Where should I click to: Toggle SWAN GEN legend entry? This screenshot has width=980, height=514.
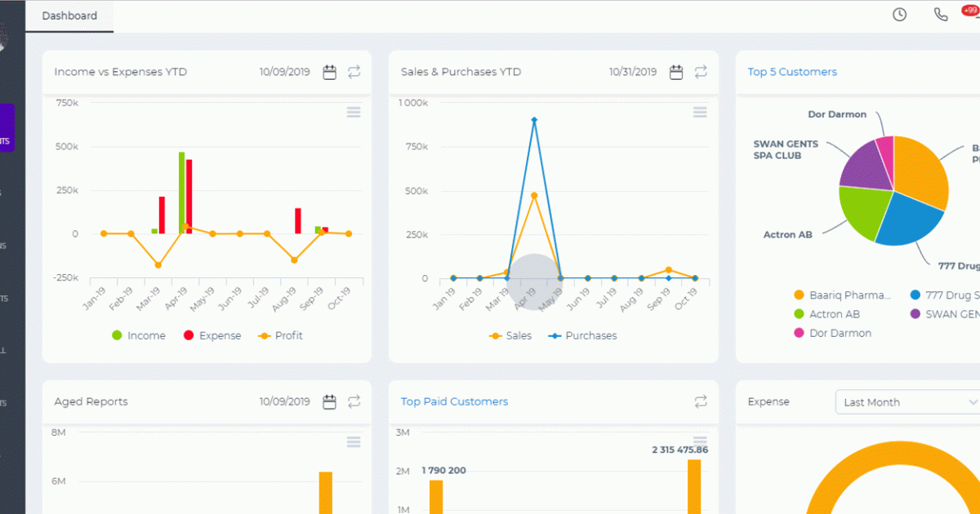click(945, 314)
